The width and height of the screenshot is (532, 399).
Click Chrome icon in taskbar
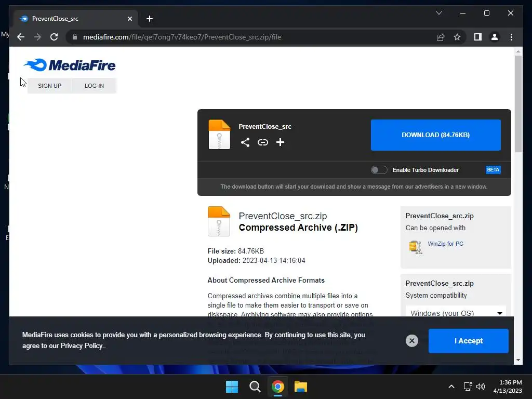(x=277, y=387)
